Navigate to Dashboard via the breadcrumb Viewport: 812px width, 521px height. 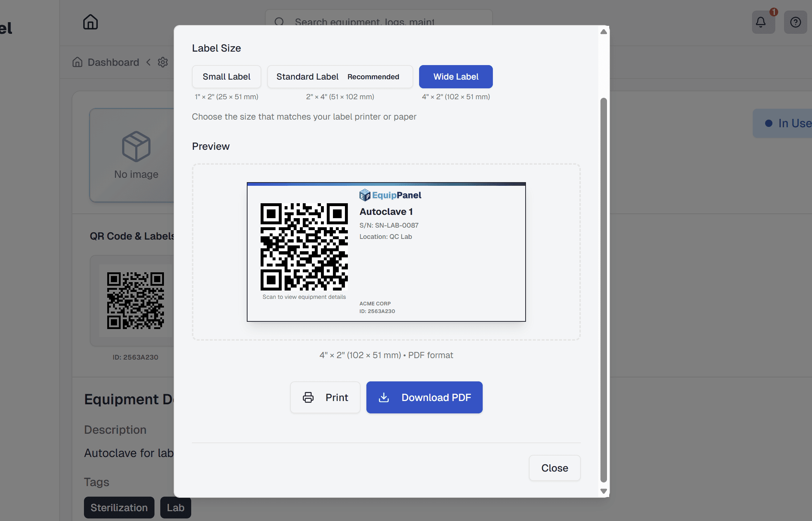113,62
